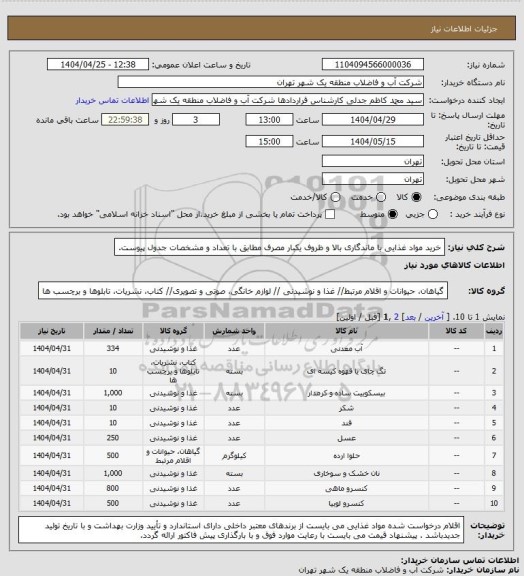This screenshot has height=576, width=524.
Task: Click the buyer notes text box
Action: pyautogui.click(x=241, y=530)
